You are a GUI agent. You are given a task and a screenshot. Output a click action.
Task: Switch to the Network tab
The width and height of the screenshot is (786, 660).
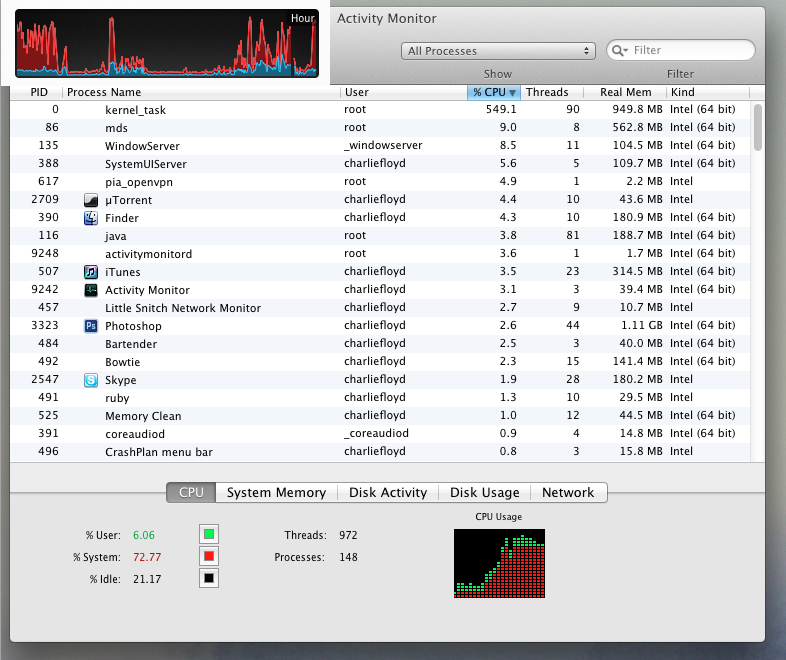point(568,493)
